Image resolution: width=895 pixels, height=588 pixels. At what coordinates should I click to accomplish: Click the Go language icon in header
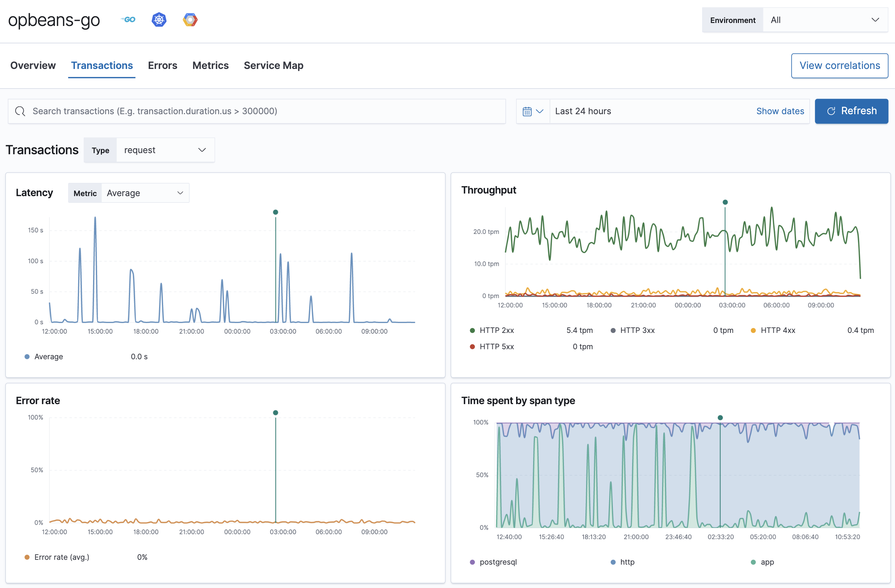click(129, 19)
